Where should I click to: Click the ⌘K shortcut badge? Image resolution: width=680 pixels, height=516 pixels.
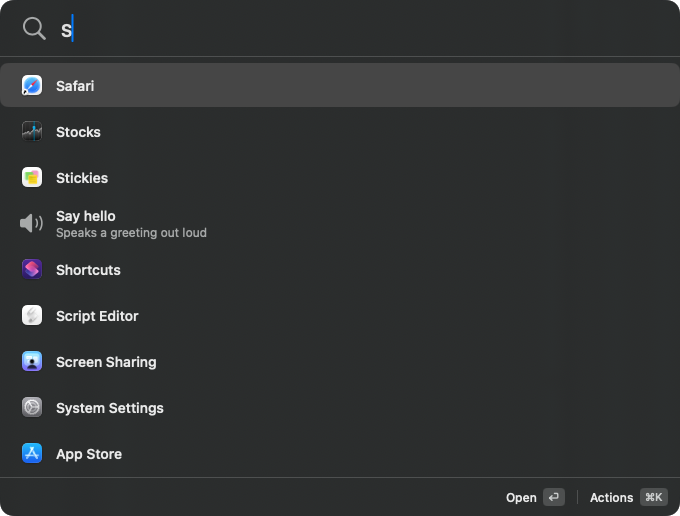coord(654,497)
